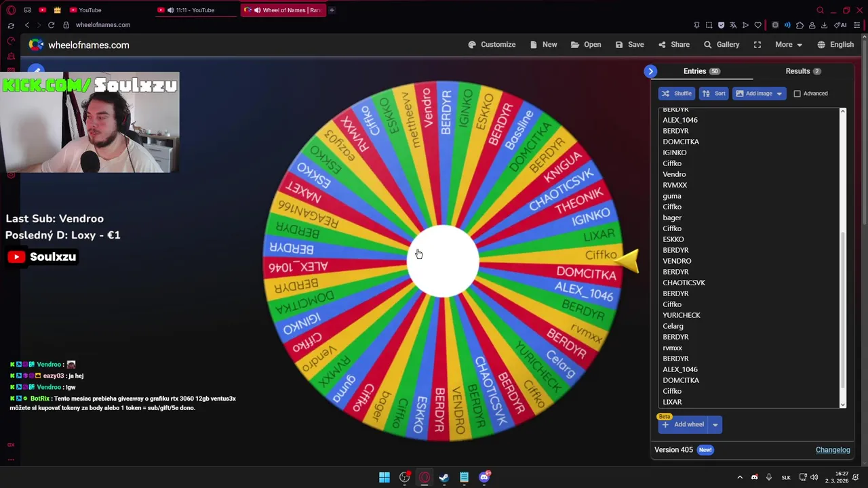Open the Customize wheel options
The image size is (868, 488).
tap(492, 45)
